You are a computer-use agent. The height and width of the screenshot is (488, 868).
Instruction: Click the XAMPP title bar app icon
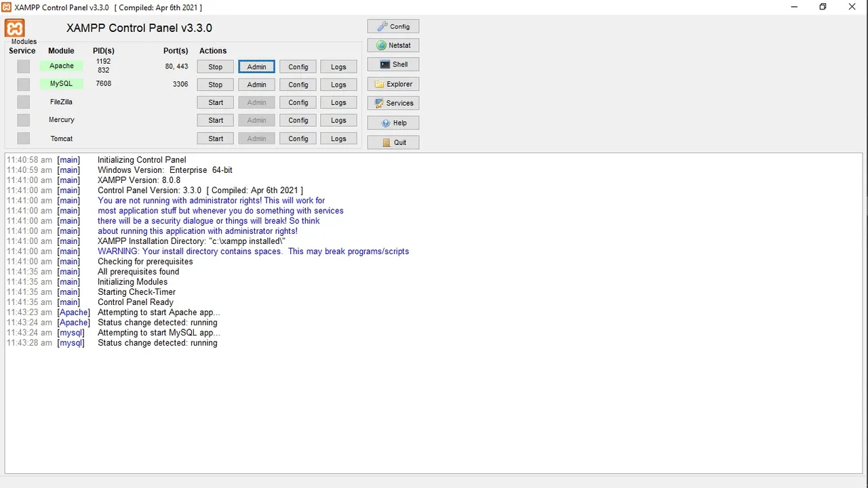pyautogui.click(x=7, y=7)
